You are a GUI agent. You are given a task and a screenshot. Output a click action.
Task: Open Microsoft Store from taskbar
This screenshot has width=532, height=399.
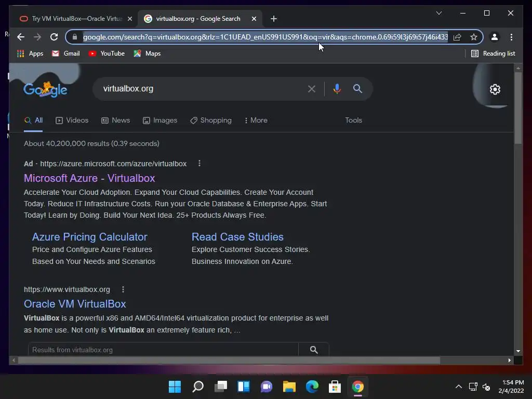[335, 387]
